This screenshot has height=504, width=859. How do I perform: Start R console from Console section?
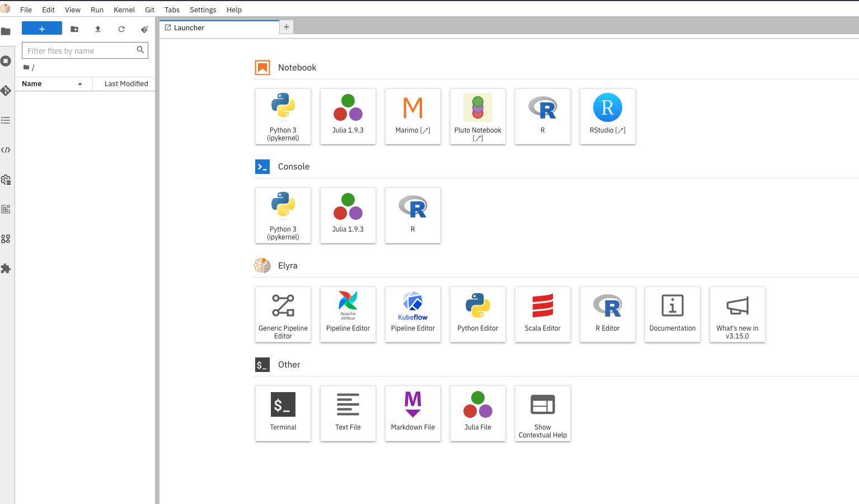click(413, 215)
